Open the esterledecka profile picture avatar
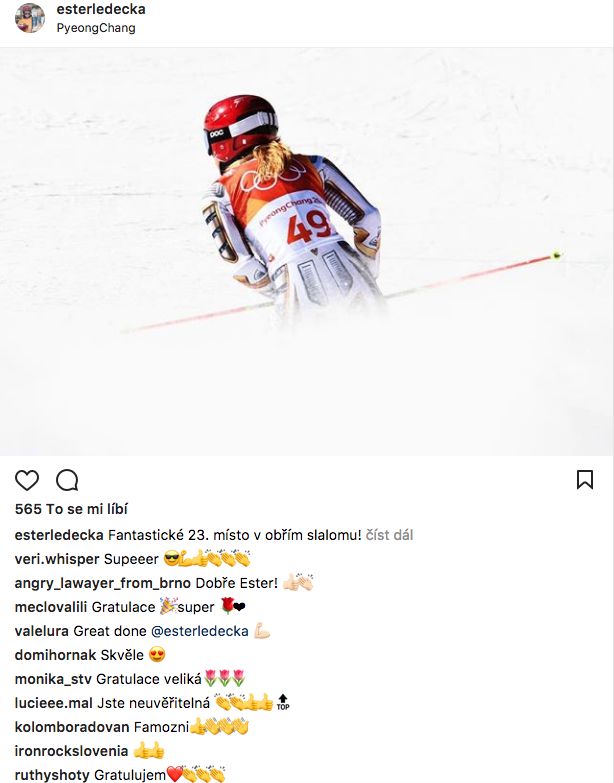This screenshot has width=614, height=783. coord(30,17)
